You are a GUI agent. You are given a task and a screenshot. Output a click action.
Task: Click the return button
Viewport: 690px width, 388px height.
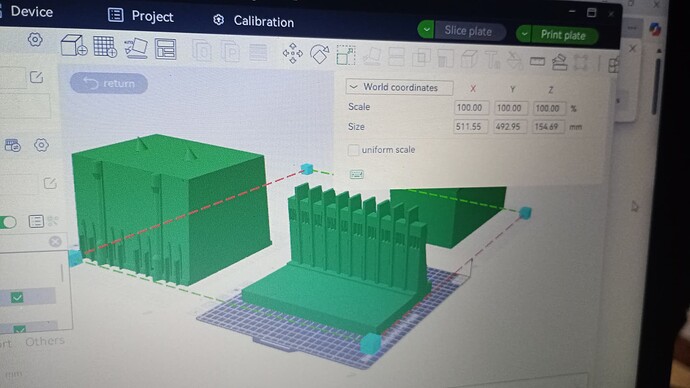[109, 84]
